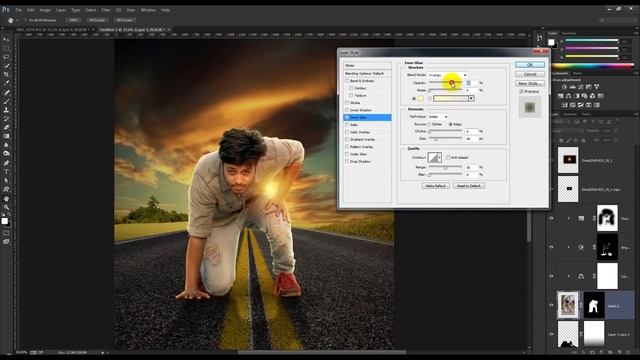Select the Lasso tool

coord(6,57)
